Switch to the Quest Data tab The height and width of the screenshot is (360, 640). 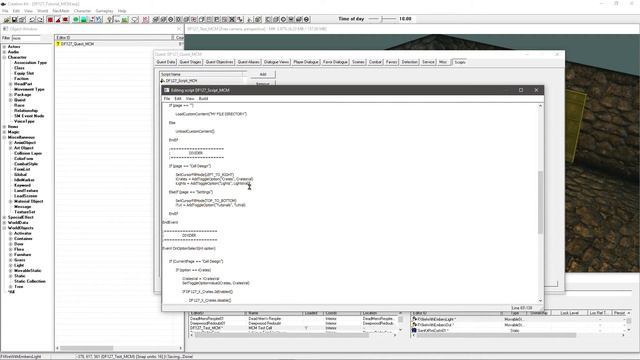point(166,62)
